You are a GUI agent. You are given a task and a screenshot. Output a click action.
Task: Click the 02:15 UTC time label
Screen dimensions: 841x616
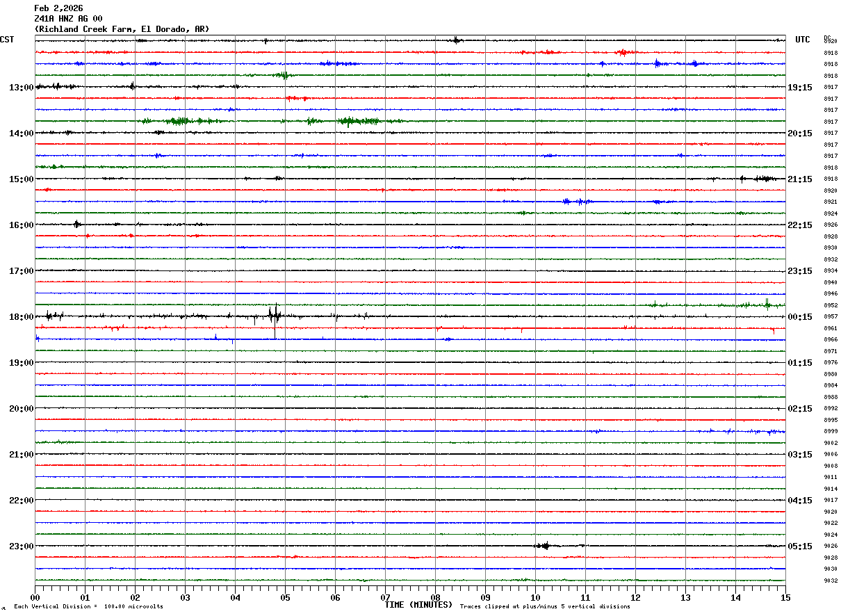[x=800, y=409]
